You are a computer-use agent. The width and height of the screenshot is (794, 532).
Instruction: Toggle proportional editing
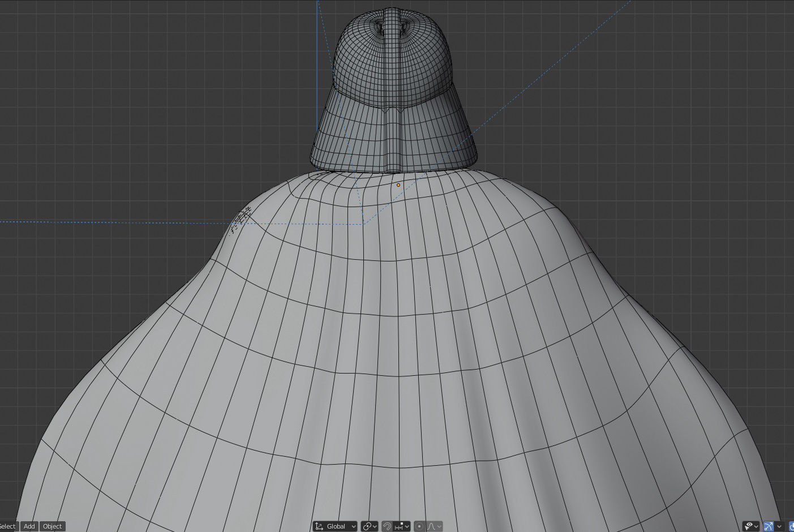click(419, 526)
